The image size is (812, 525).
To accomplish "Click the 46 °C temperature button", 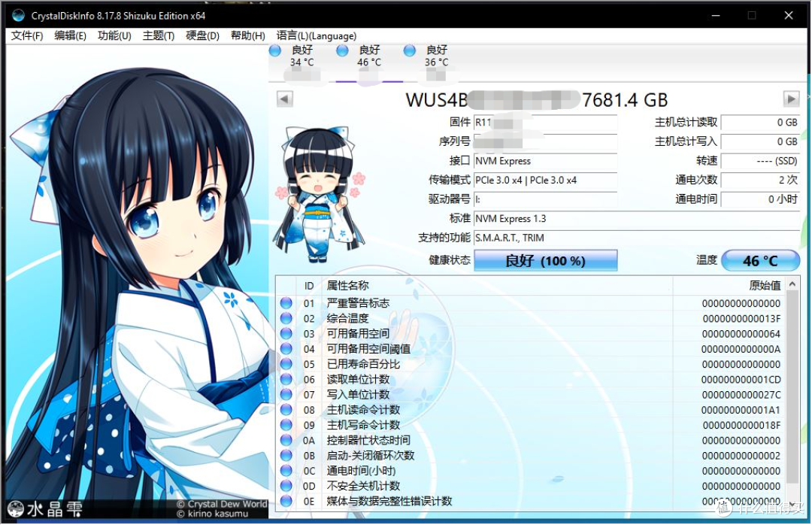I will [760, 261].
